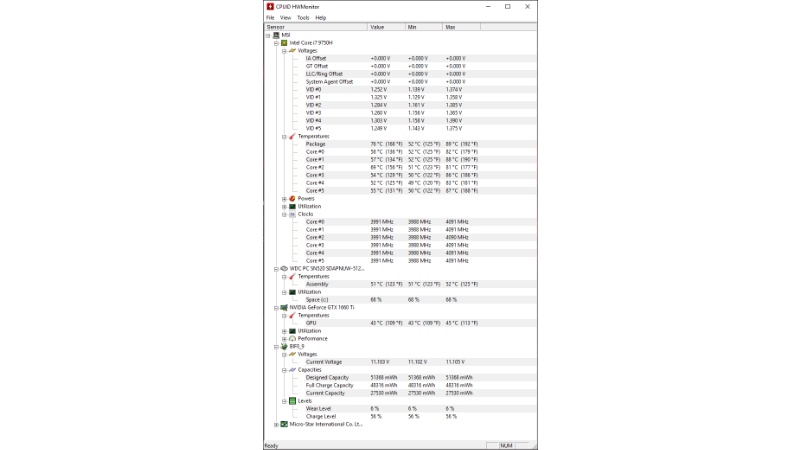800x450 pixels.
Task: Open the Tools menu
Action: tap(303, 18)
